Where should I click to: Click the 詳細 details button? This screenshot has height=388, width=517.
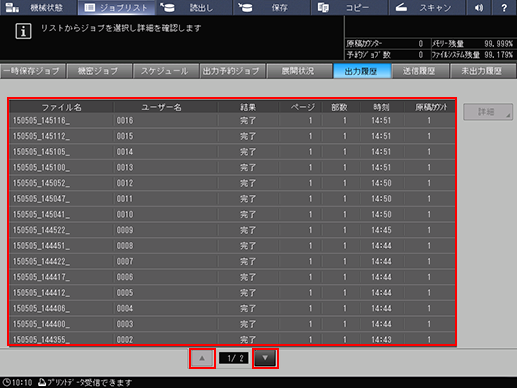pos(488,112)
